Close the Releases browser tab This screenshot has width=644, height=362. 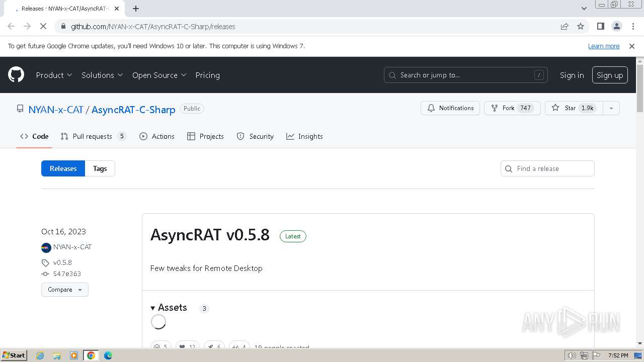click(117, 9)
